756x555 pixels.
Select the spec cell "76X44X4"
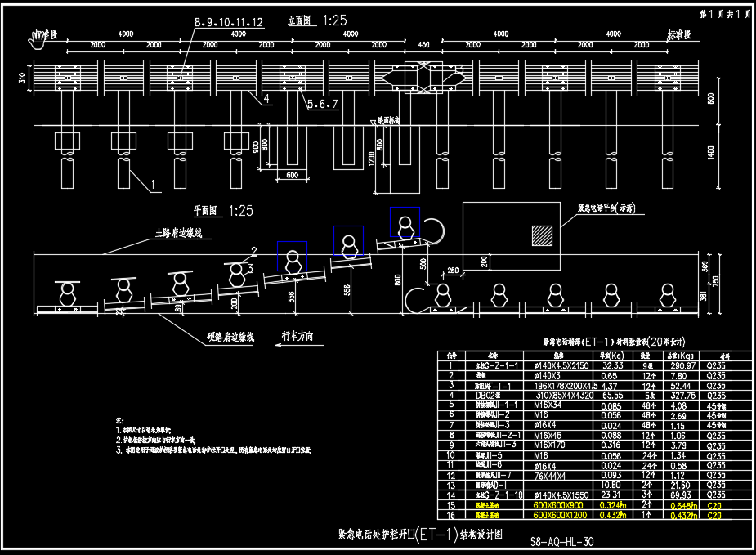click(x=550, y=476)
